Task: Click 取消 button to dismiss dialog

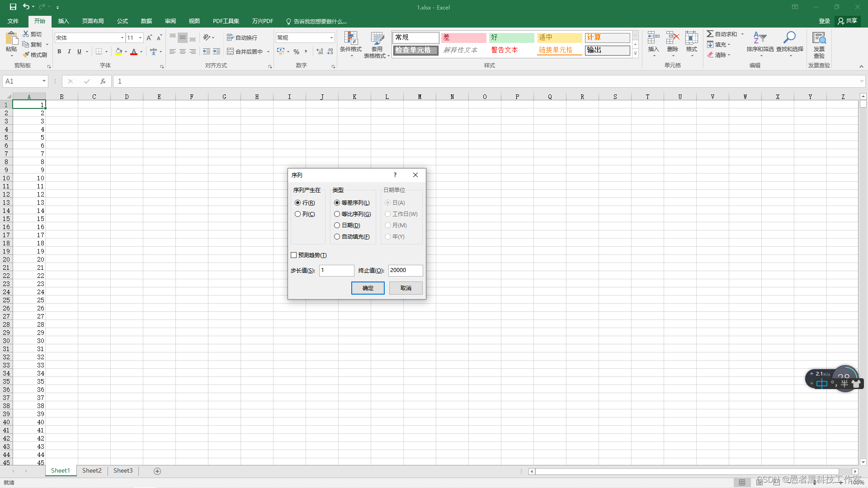Action: pos(406,288)
